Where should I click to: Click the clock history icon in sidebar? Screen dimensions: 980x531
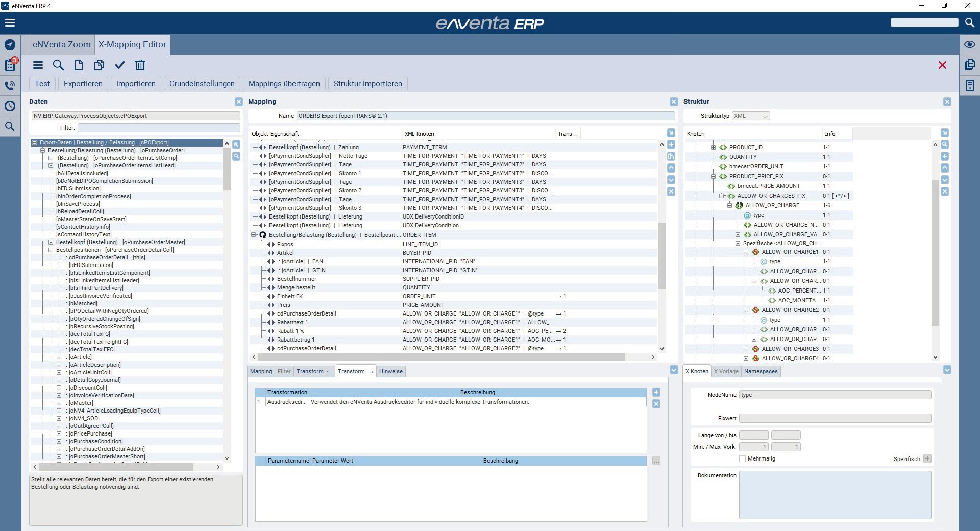[10, 106]
